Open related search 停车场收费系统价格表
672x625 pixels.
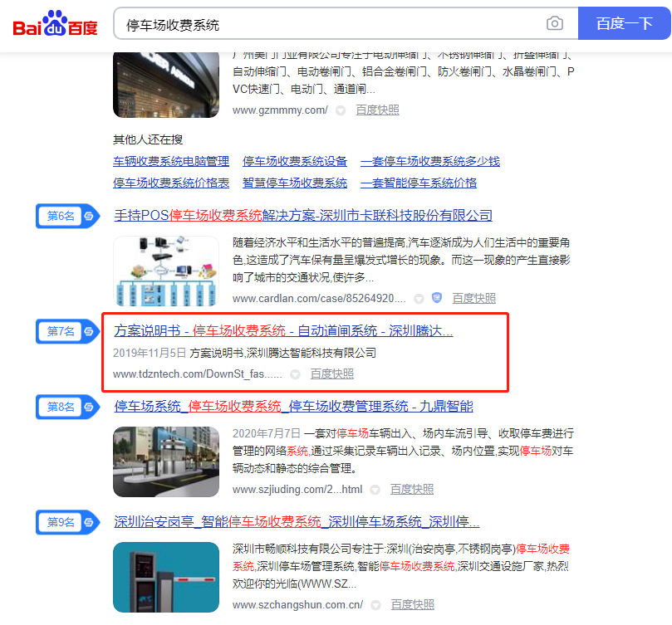(x=171, y=183)
